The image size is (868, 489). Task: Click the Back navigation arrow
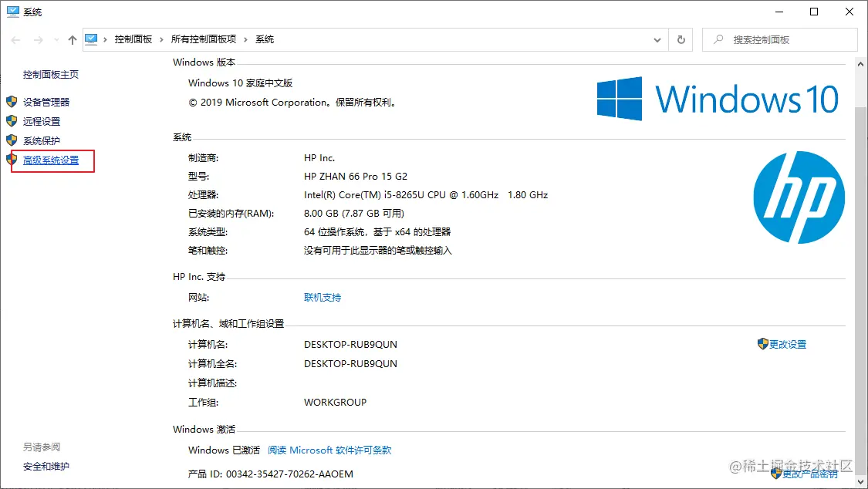tap(15, 40)
